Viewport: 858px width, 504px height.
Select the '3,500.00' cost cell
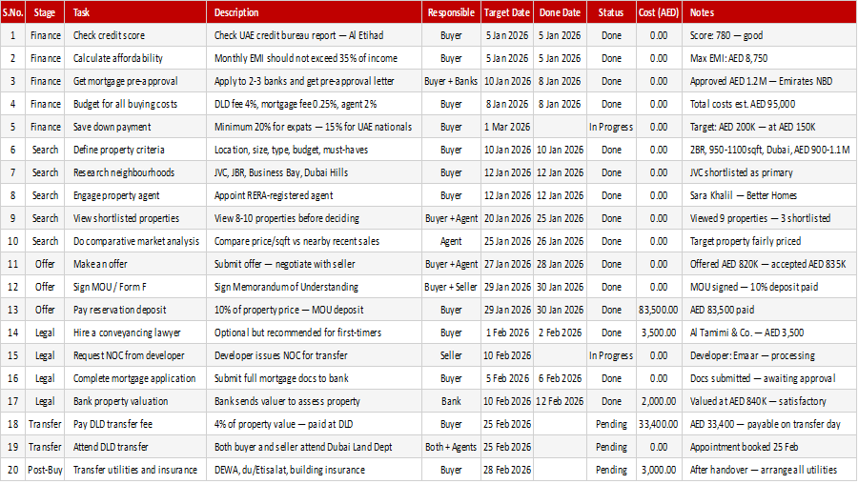659,333
